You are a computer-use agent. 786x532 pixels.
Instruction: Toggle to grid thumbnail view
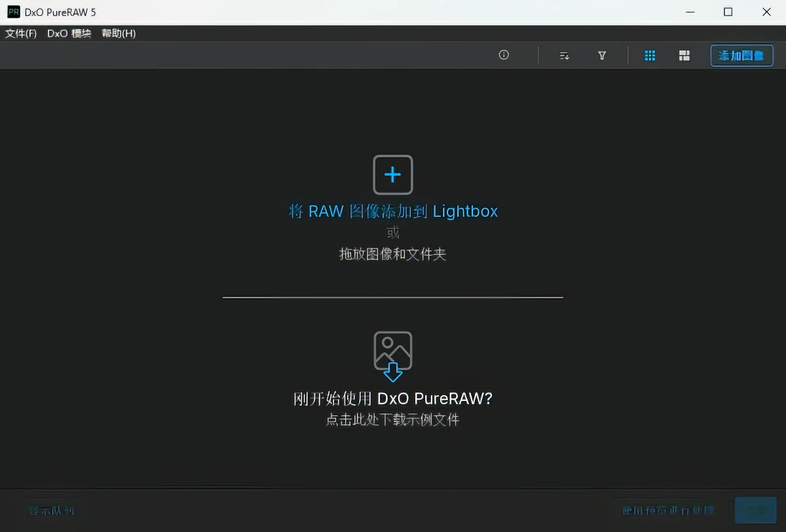tap(650, 56)
